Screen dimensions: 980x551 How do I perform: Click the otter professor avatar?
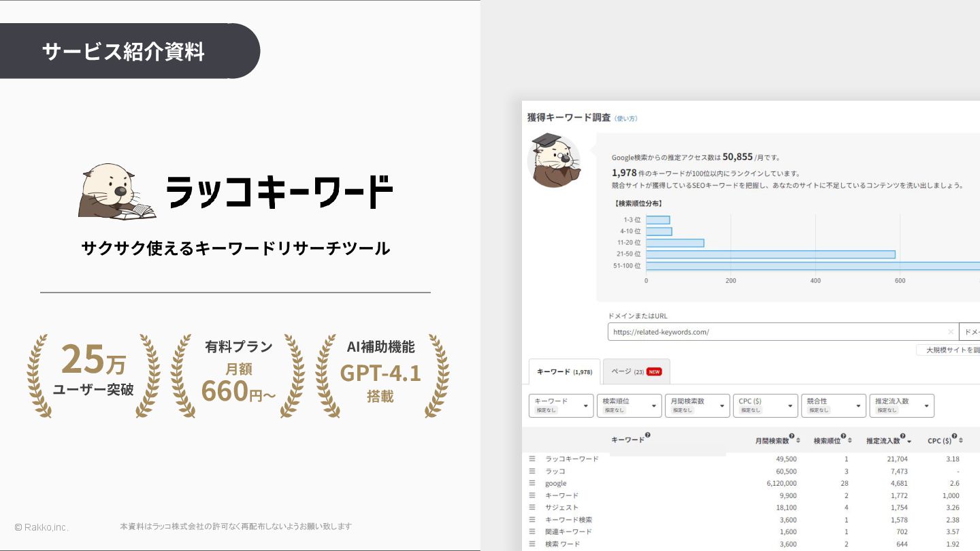point(553,161)
